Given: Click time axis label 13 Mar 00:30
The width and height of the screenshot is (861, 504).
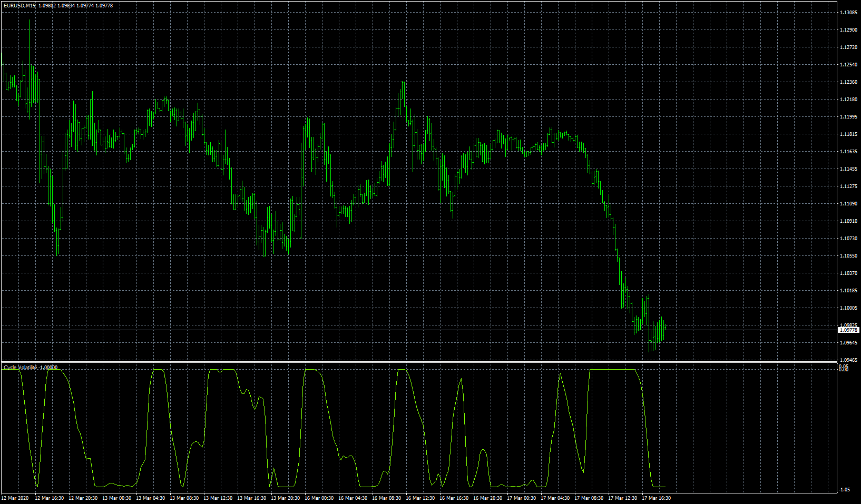Looking at the screenshot, I should 117,498.
